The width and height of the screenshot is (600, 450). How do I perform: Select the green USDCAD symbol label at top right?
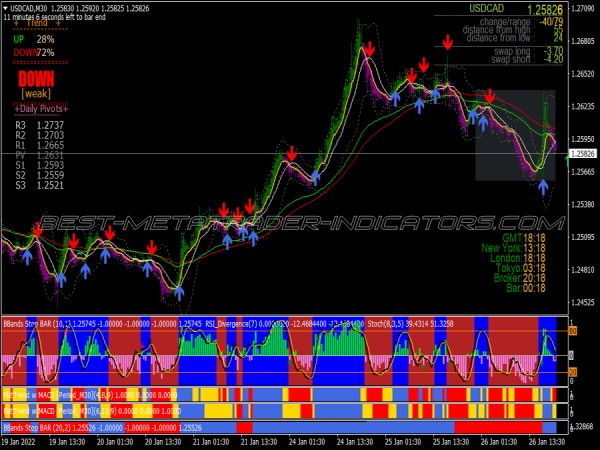click(486, 8)
